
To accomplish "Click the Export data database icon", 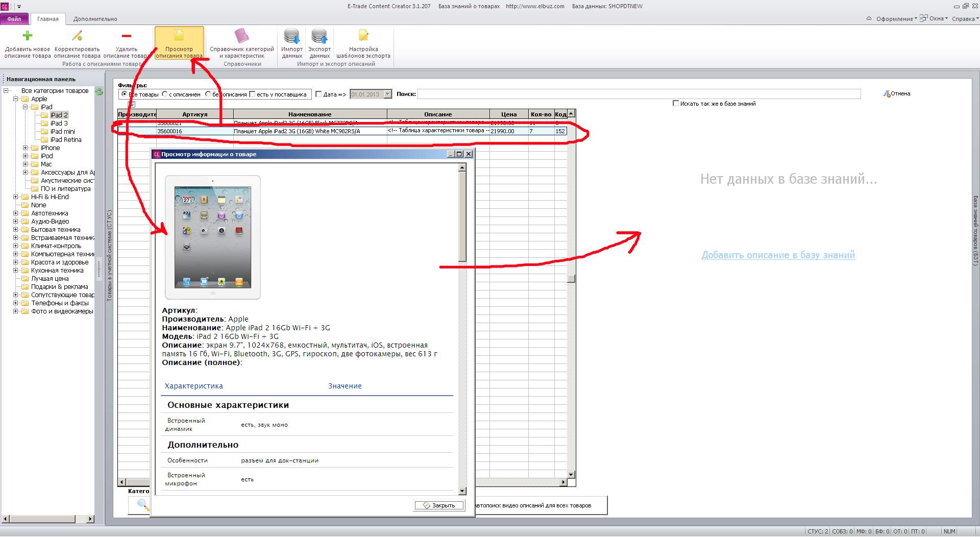I will pyautogui.click(x=320, y=36).
